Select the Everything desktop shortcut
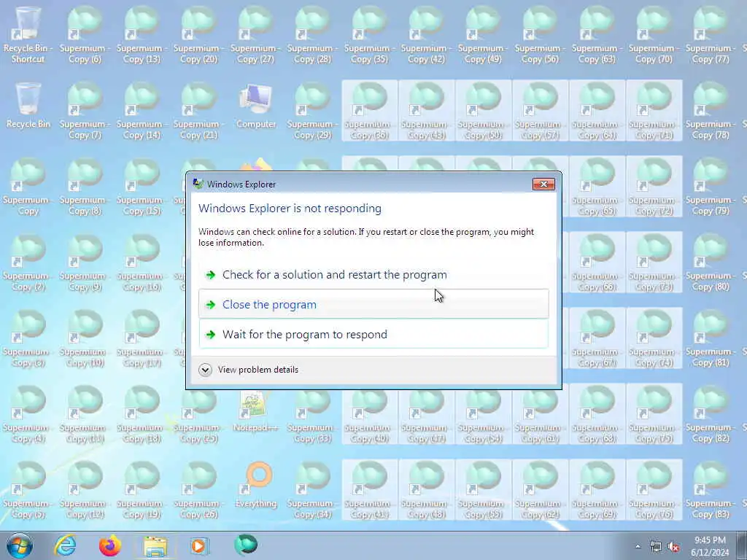 point(256,485)
